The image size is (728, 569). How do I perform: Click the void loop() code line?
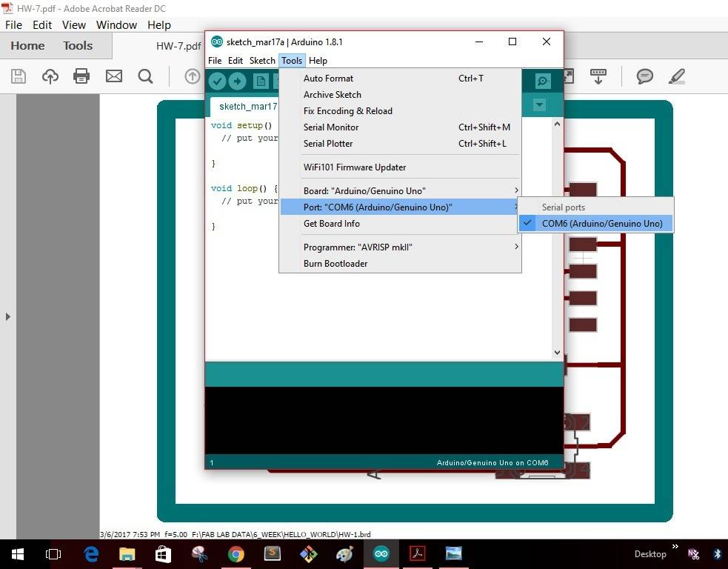coord(244,189)
